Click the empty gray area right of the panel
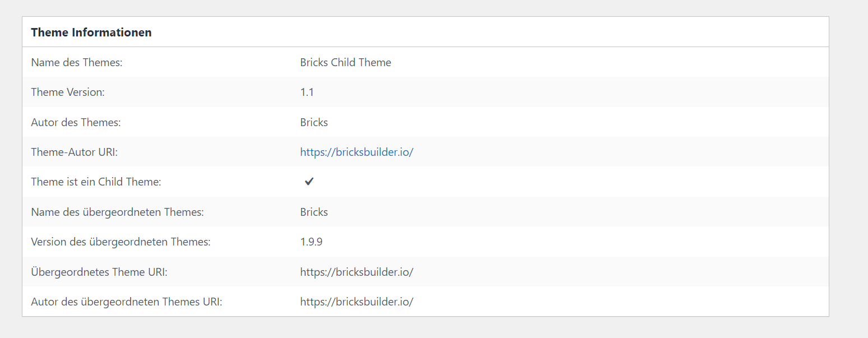The width and height of the screenshot is (868, 338). (848, 168)
